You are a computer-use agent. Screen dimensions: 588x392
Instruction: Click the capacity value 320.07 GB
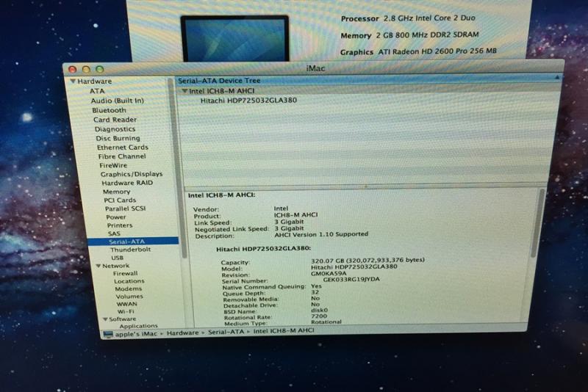point(367,260)
